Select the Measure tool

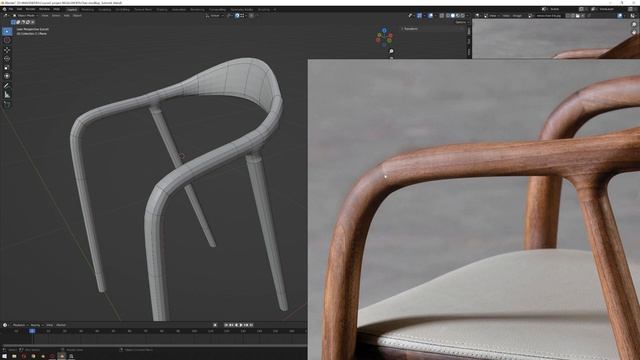(7, 95)
